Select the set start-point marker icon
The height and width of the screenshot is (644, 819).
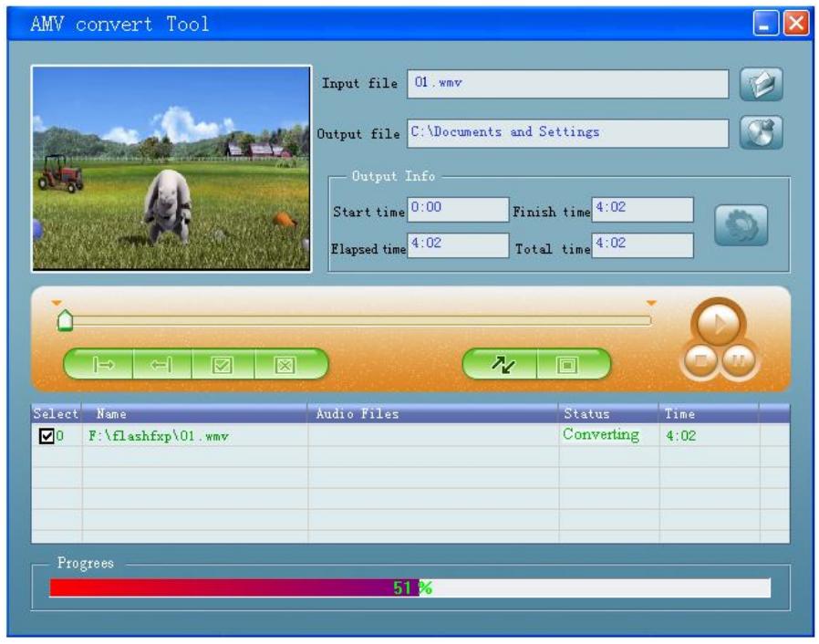coord(107,364)
